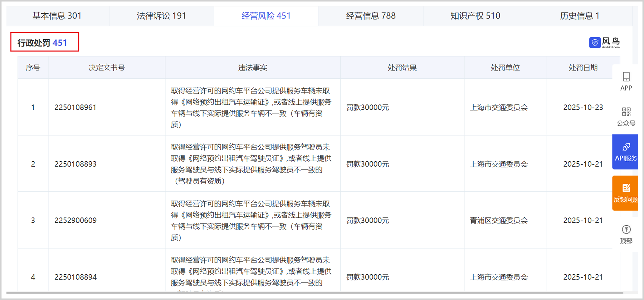Click the 公众号 QR code icon

click(626, 112)
